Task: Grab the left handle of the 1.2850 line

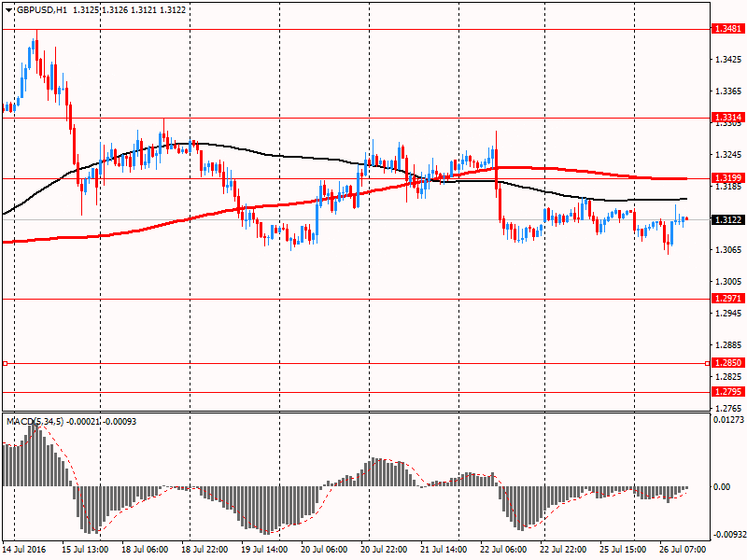Action: pyautogui.click(x=6, y=363)
